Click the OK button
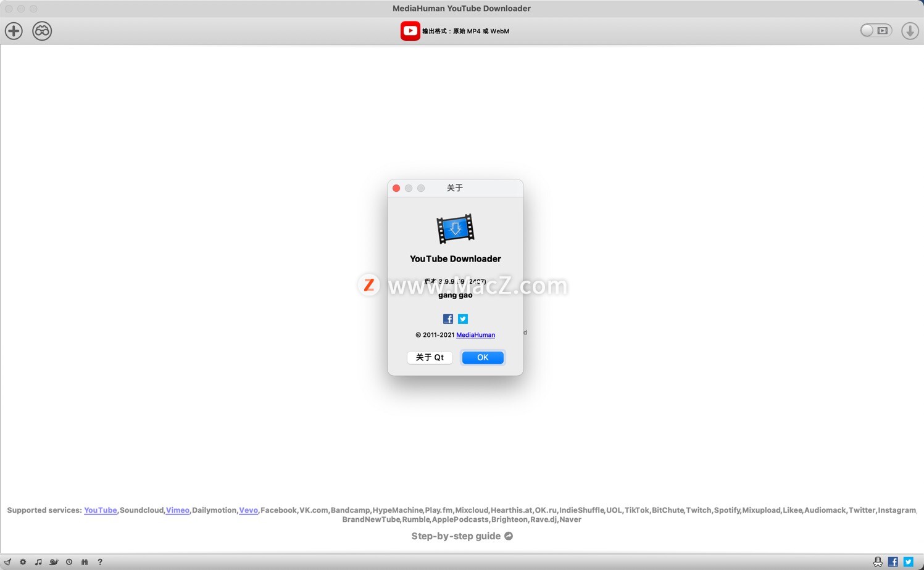Image resolution: width=924 pixels, height=570 pixels. point(483,358)
